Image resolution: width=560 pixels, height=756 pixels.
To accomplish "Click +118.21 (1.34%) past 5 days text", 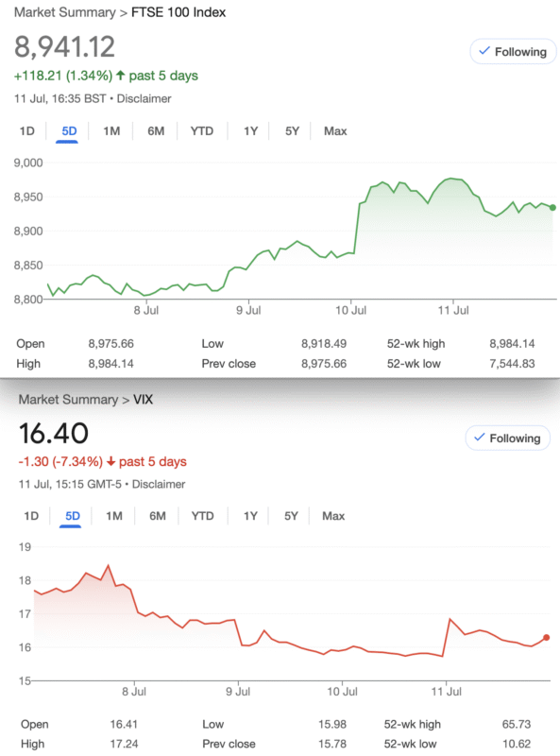I will 106,76.
